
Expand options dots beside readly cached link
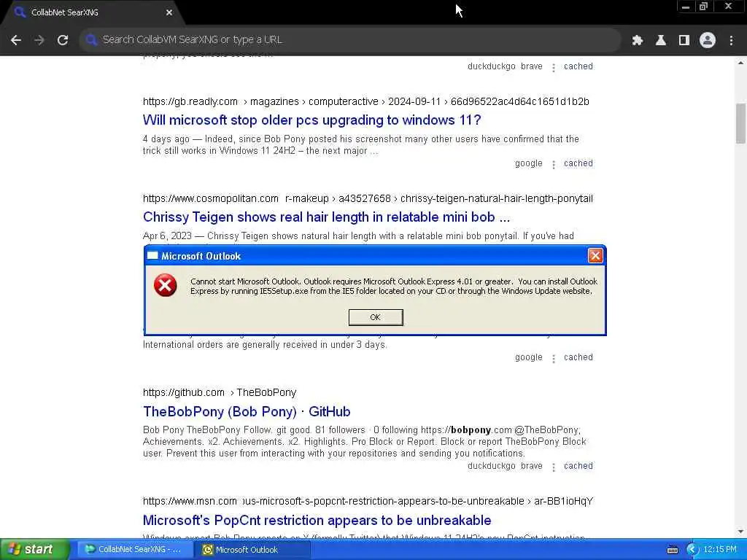pyautogui.click(x=553, y=164)
